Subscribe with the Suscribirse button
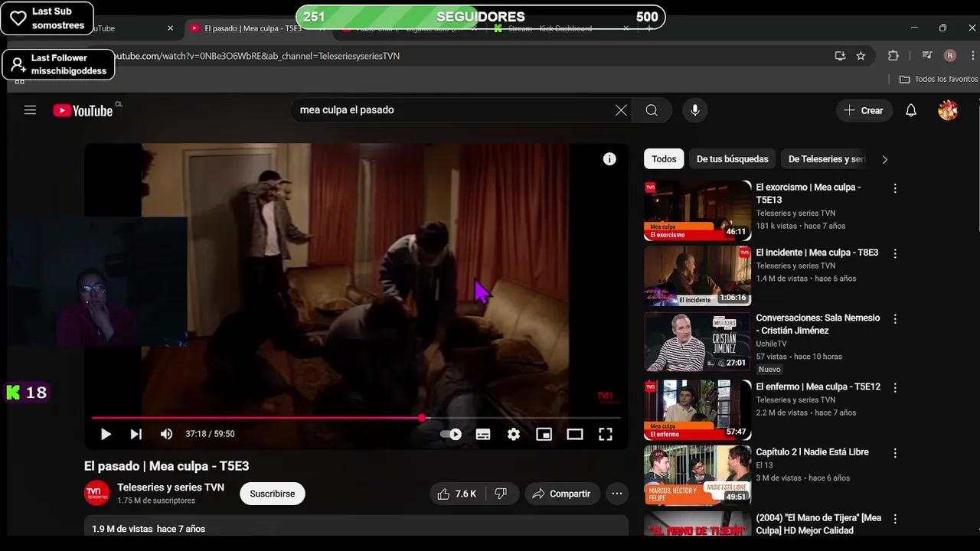Image resolution: width=980 pixels, height=551 pixels. click(273, 494)
